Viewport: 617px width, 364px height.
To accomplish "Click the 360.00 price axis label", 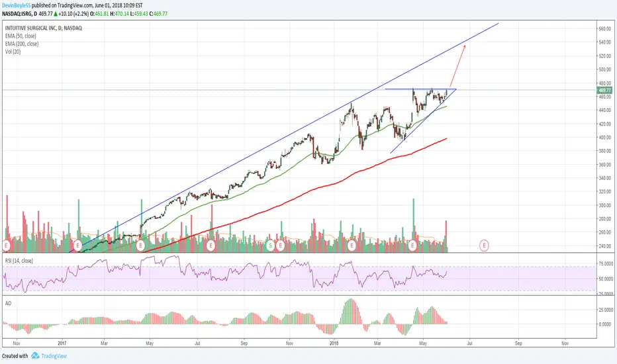I will point(605,165).
